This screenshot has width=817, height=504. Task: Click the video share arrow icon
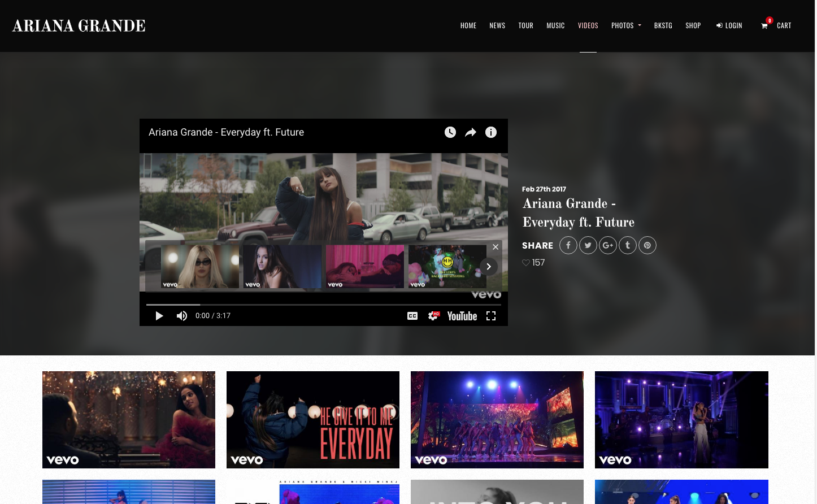pos(471,132)
